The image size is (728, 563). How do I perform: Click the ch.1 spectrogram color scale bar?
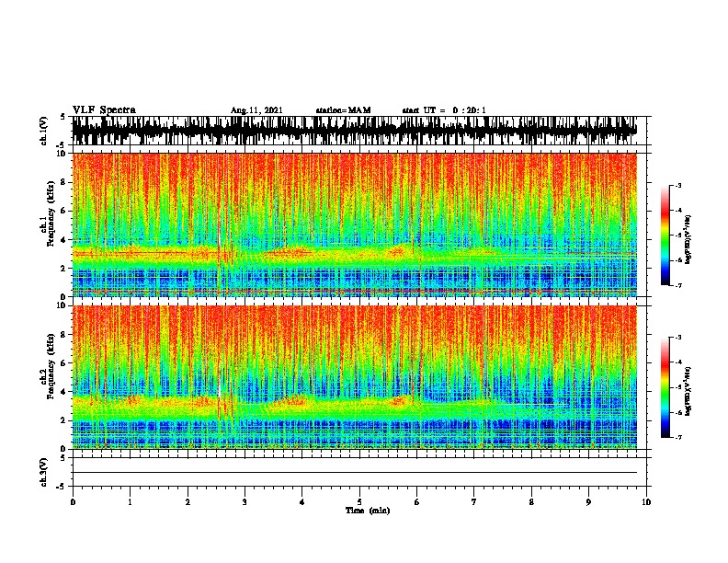pos(665,236)
